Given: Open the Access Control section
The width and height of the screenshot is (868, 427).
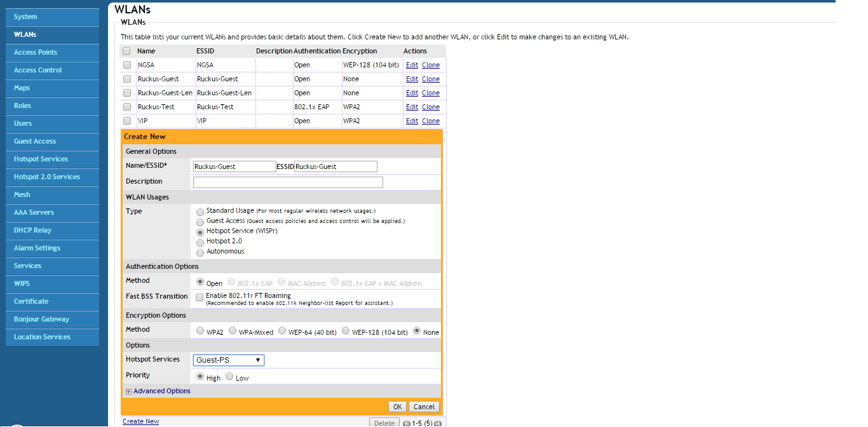Looking at the screenshot, I should [x=52, y=70].
